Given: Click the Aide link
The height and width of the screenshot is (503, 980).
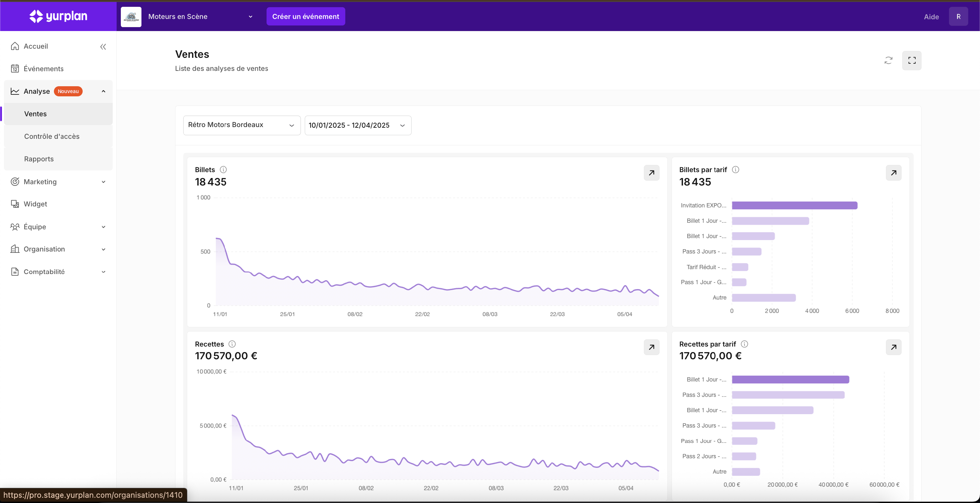Looking at the screenshot, I should pos(931,17).
